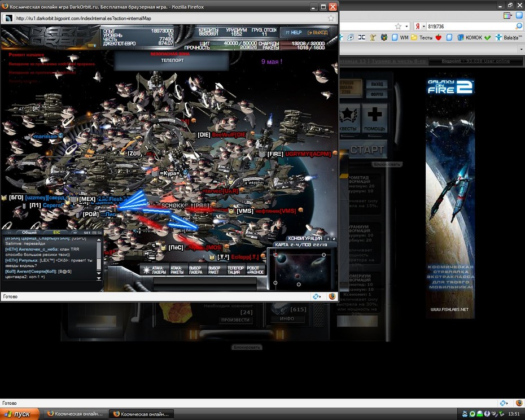The image size is (525, 420).
Task: Switch to the Общий chat tab
Action: 29,232
